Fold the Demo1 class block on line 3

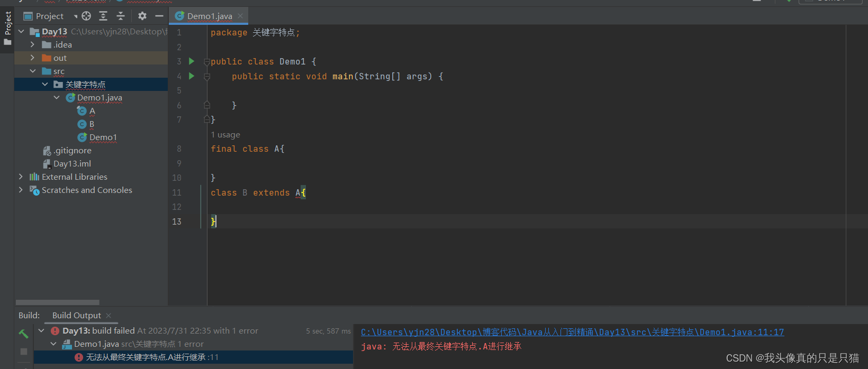pos(207,62)
